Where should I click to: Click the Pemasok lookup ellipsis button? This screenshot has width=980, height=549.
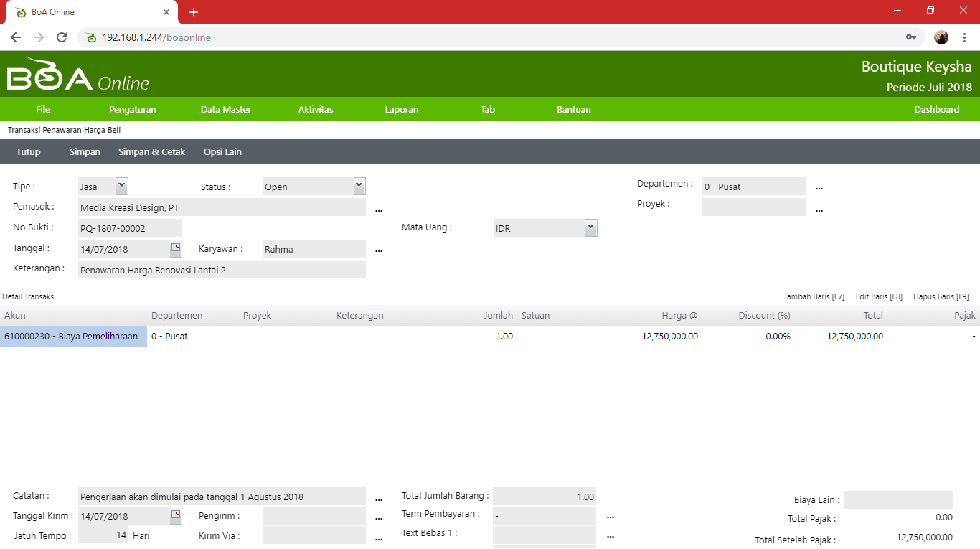click(379, 209)
